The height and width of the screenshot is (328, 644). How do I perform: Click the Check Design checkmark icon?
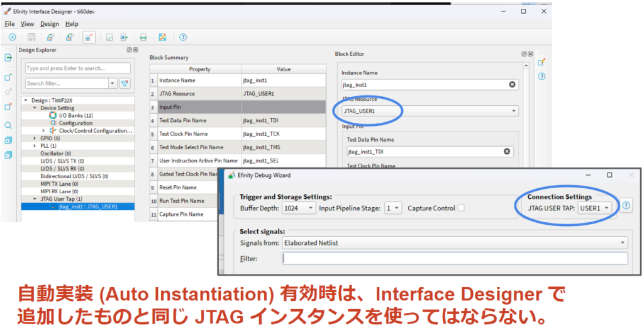(109, 37)
